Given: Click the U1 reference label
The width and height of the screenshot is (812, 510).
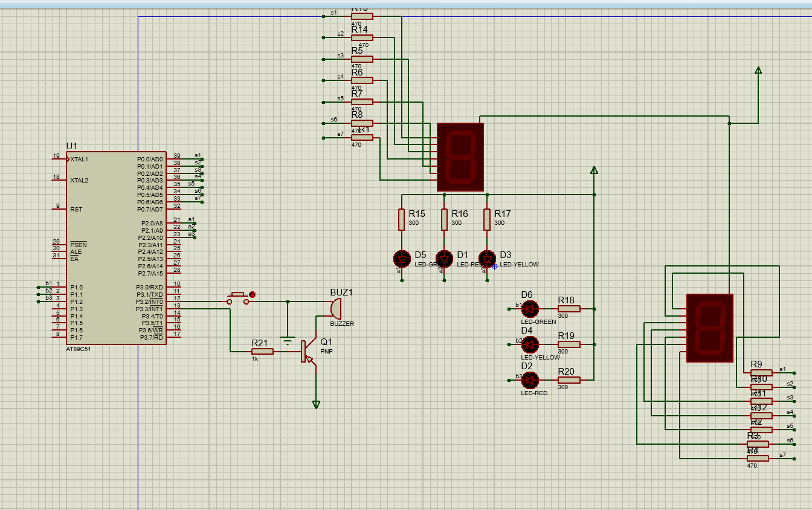Looking at the screenshot, I should tap(72, 146).
